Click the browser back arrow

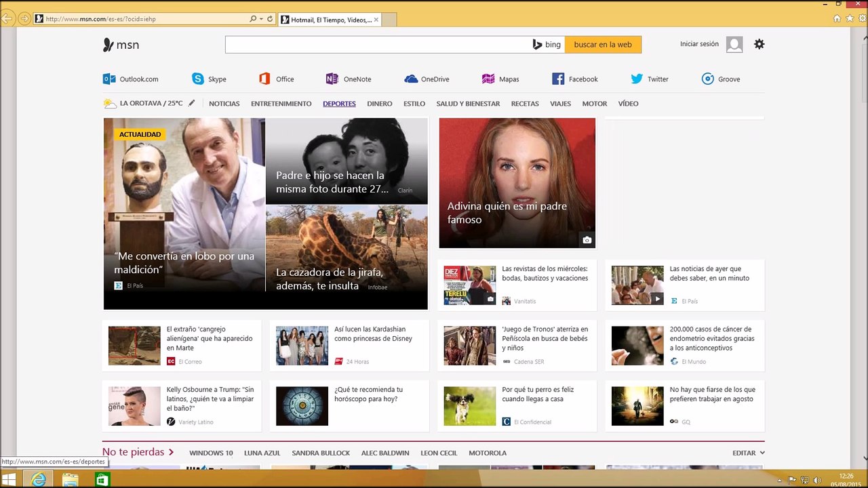point(7,19)
